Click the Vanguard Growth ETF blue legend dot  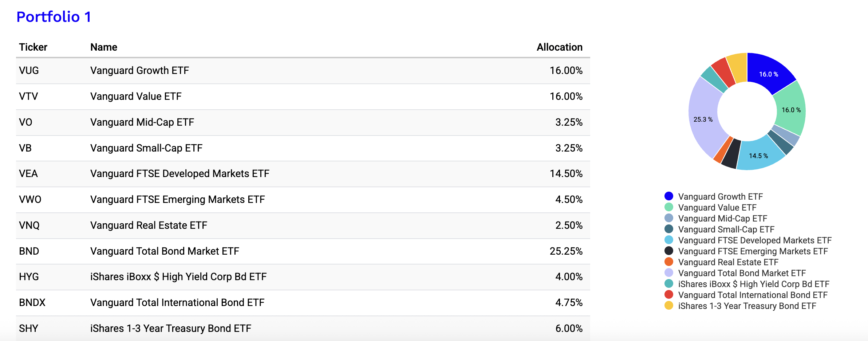[x=668, y=196]
